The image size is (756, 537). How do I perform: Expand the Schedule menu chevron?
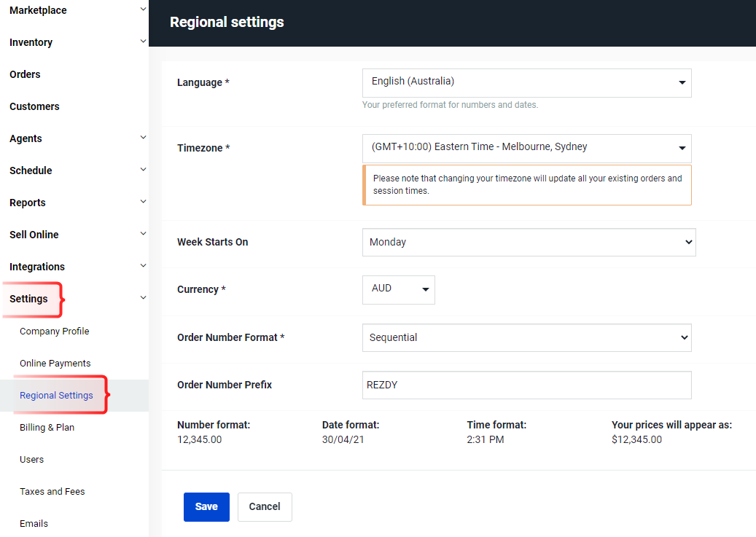pos(143,170)
